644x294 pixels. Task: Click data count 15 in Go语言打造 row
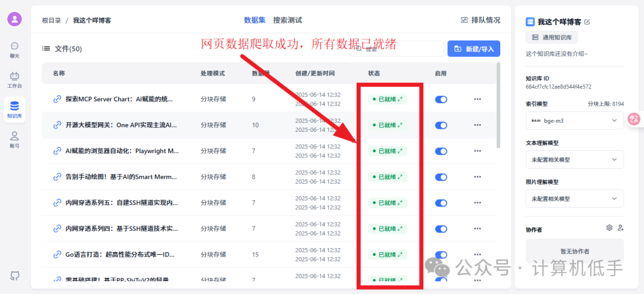tap(255, 255)
